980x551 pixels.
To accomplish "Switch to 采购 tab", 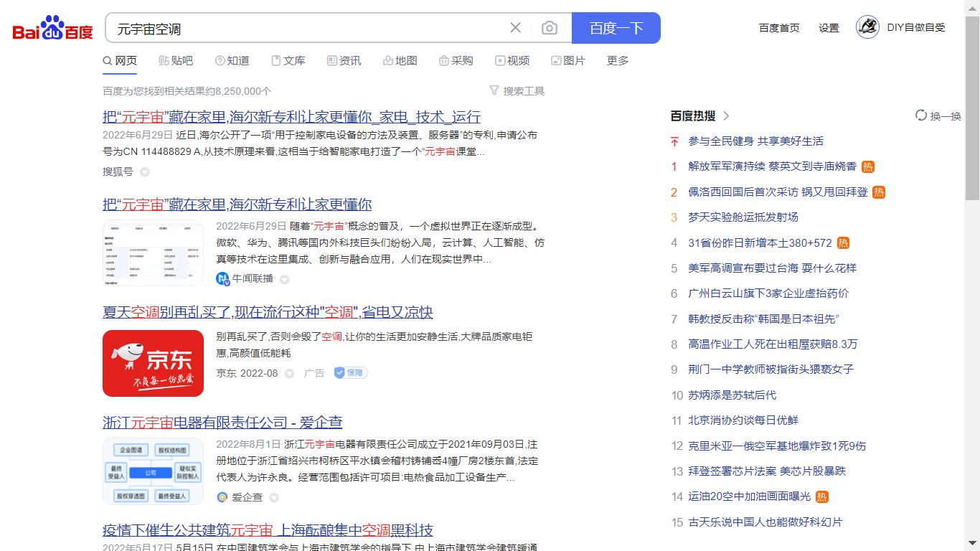I will point(456,61).
